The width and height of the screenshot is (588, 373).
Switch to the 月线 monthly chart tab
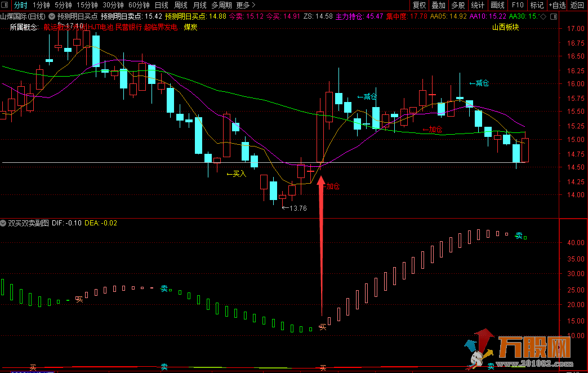[x=200, y=5]
